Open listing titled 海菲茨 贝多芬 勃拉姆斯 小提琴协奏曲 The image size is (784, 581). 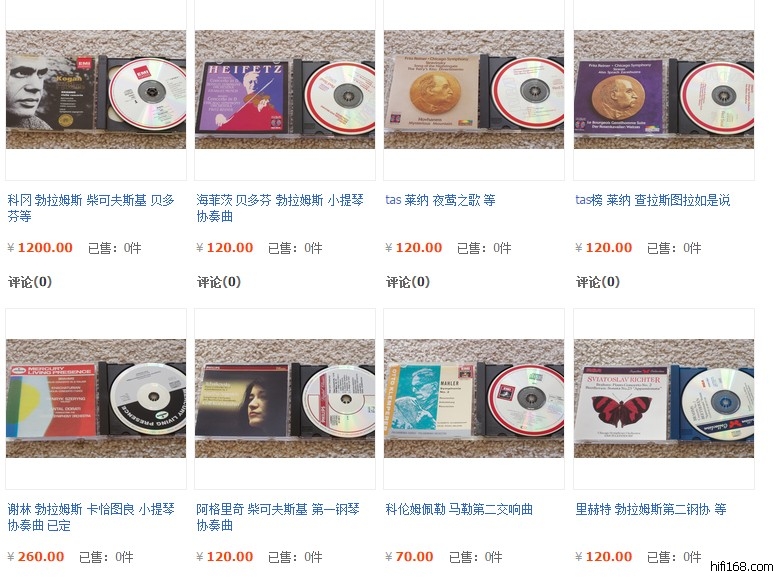click(x=280, y=208)
